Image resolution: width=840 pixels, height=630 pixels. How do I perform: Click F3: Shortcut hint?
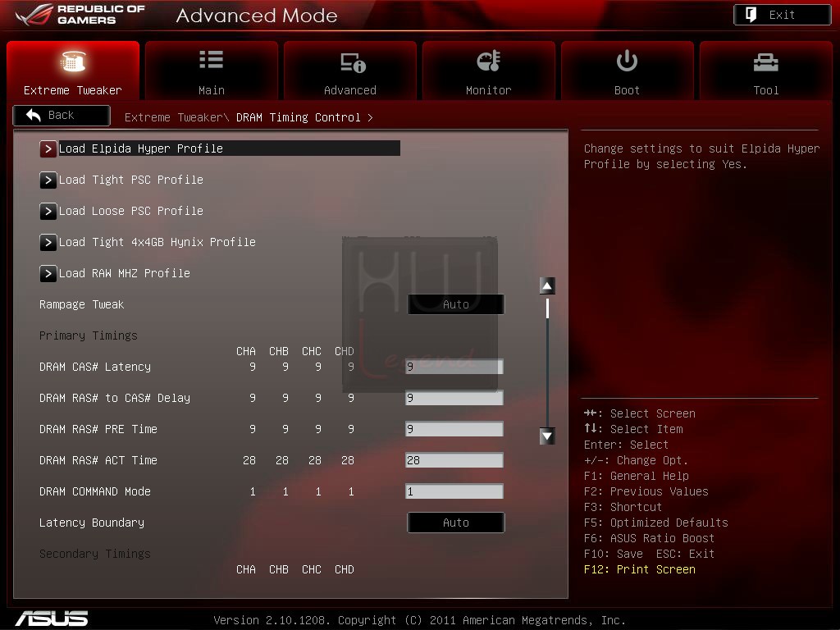(623, 507)
